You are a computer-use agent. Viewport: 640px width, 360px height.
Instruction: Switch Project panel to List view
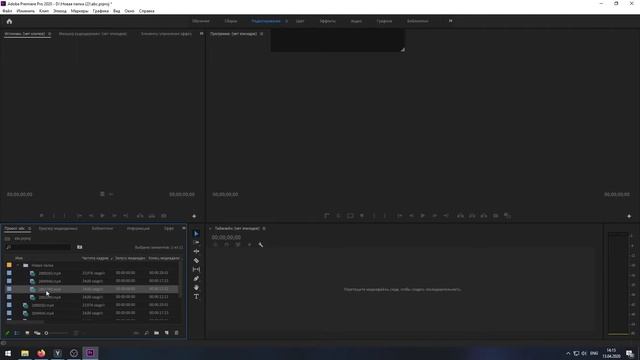point(17,333)
